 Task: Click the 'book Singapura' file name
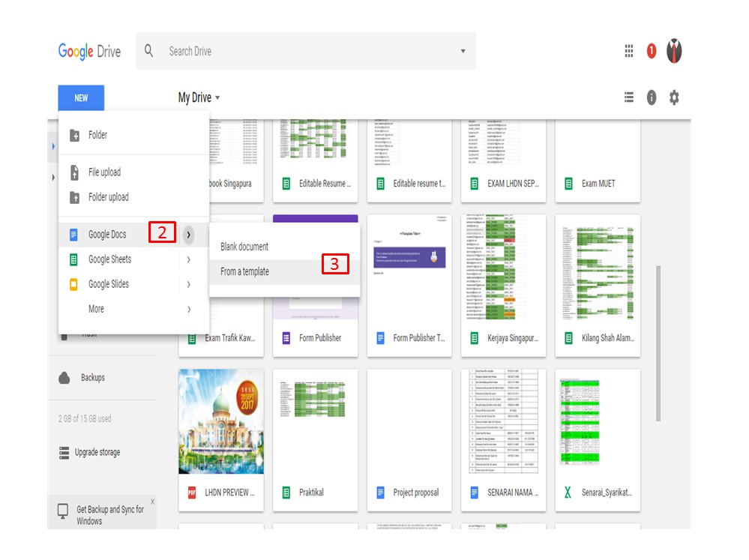click(230, 184)
